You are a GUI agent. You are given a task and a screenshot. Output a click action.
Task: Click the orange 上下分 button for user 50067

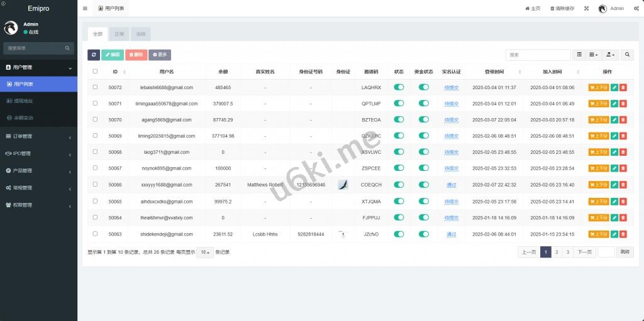tap(599, 168)
